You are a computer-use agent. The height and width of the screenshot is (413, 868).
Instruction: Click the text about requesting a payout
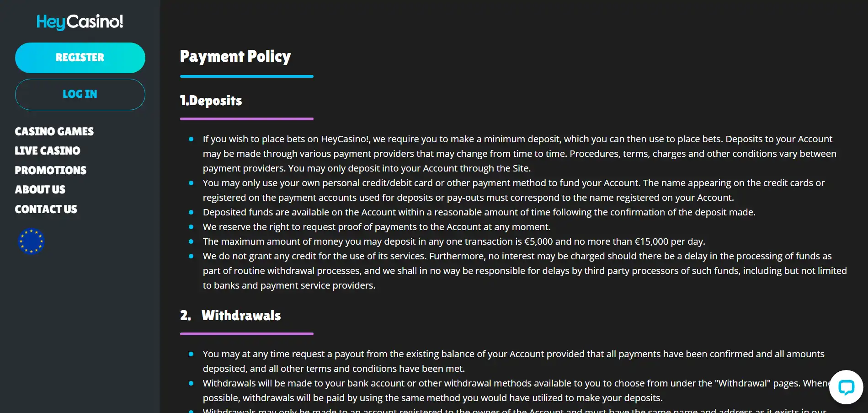(513, 361)
